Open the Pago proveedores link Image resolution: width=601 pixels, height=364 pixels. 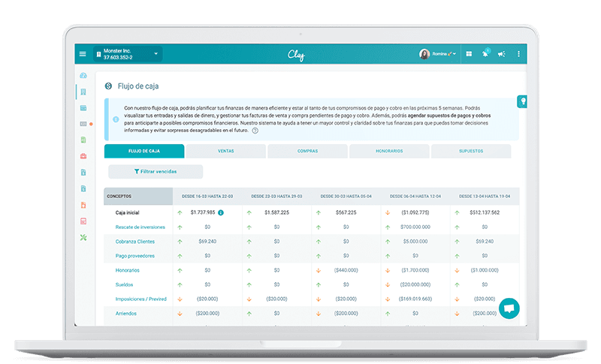point(135,256)
